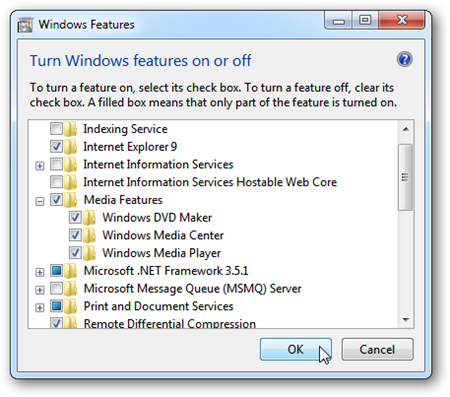The width and height of the screenshot is (450, 397).
Task: Enable the Indexing Service checkbox
Action: coord(56,129)
